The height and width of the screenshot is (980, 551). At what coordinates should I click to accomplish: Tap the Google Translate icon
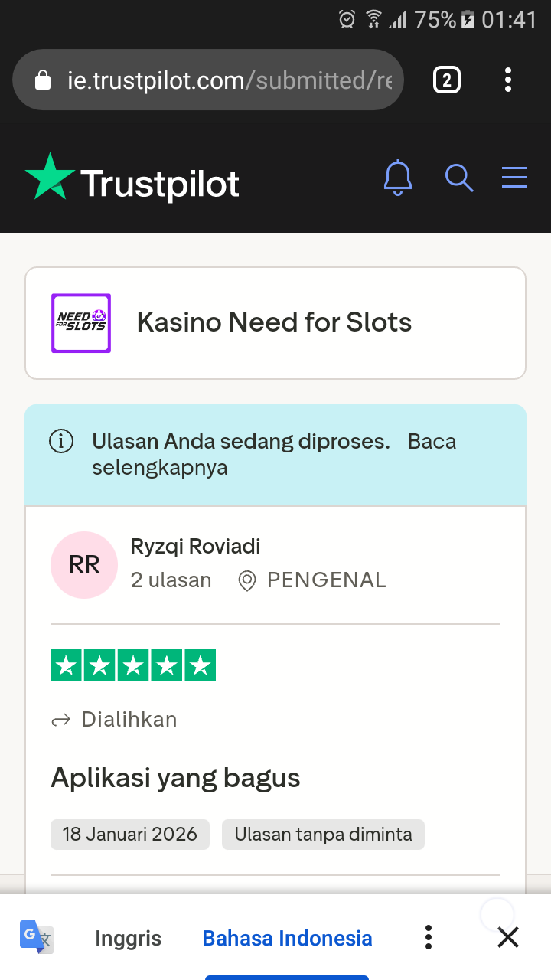[x=36, y=937]
